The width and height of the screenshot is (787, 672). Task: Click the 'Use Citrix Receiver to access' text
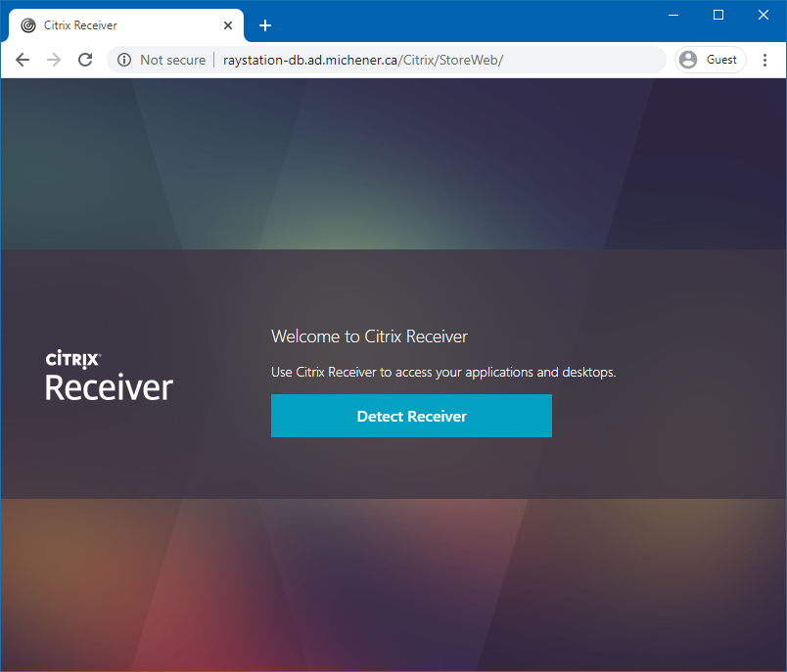[x=443, y=372]
